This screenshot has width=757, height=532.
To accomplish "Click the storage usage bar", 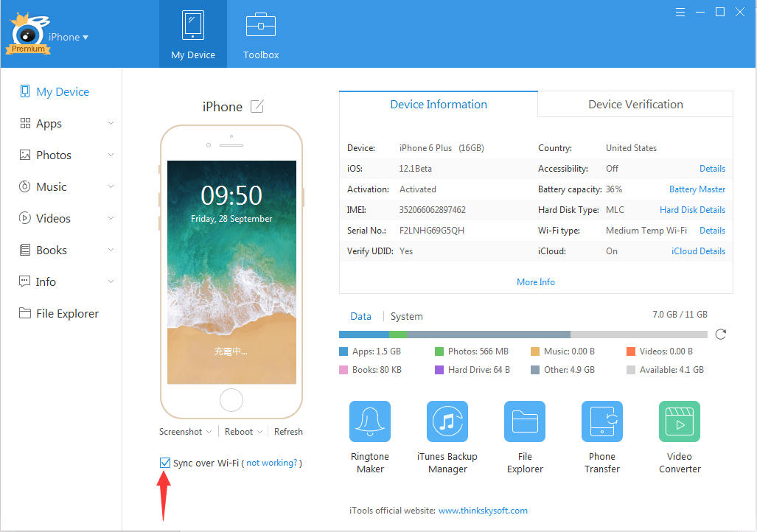I will 523,335.
